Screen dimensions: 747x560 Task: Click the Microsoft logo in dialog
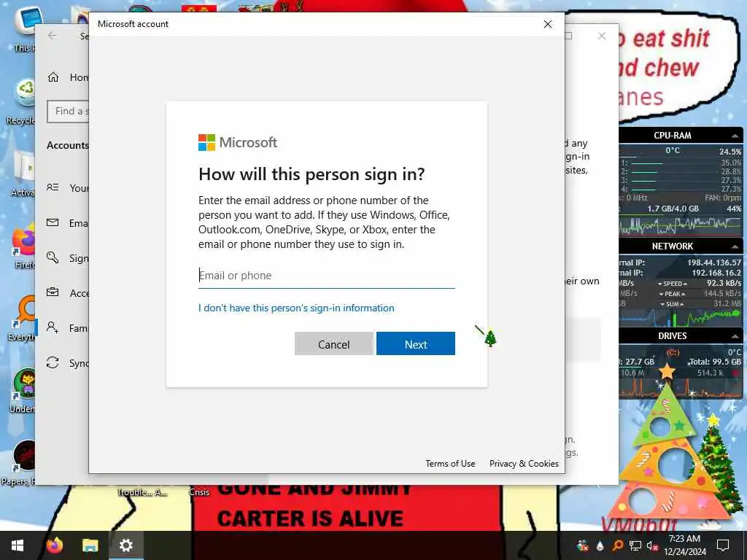tap(238, 142)
